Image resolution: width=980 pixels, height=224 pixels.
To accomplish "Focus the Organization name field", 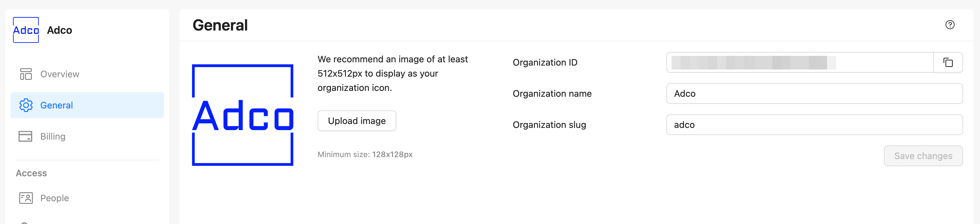I will pyautogui.click(x=814, y=93).
